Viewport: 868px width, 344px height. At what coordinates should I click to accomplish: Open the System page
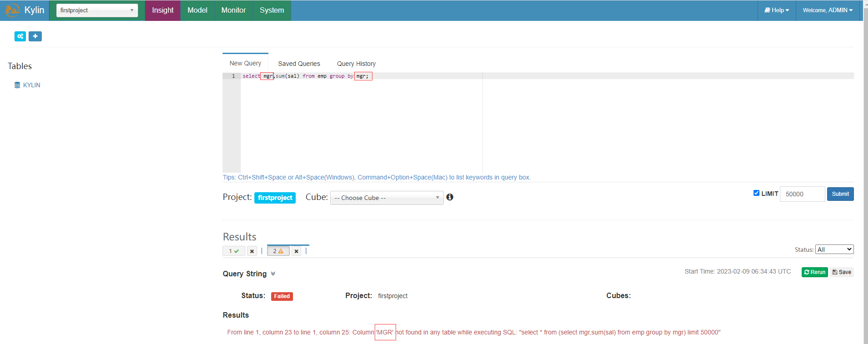272,10
